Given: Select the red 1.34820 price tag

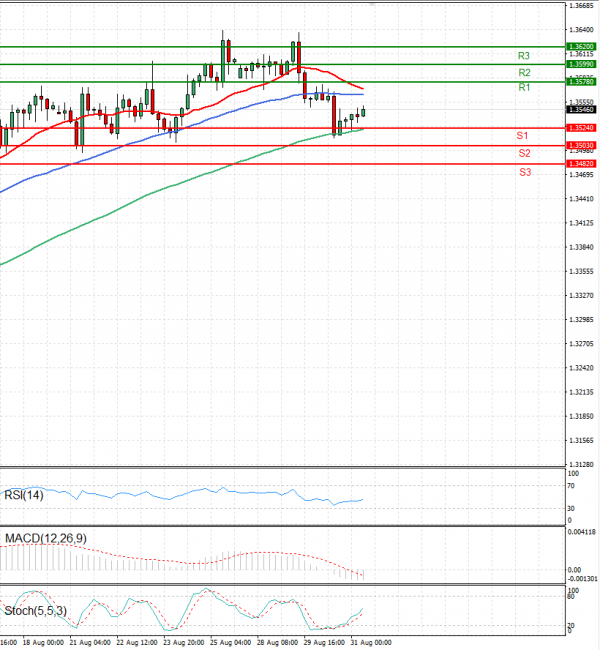Looking at the screenshot, I should [581, 164].
